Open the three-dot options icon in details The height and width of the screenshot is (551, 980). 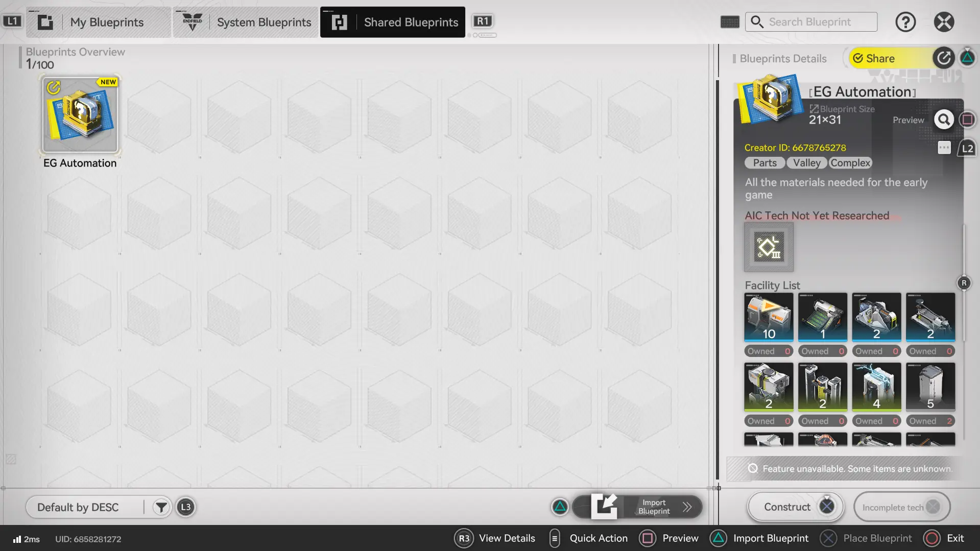[x=944, y=148]
